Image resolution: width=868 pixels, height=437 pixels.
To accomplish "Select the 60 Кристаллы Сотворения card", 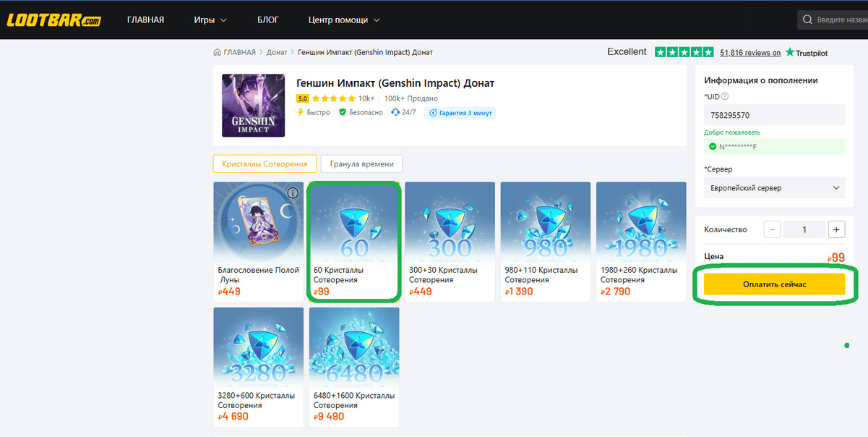I will pyautogui.click(x=354, y=242).
